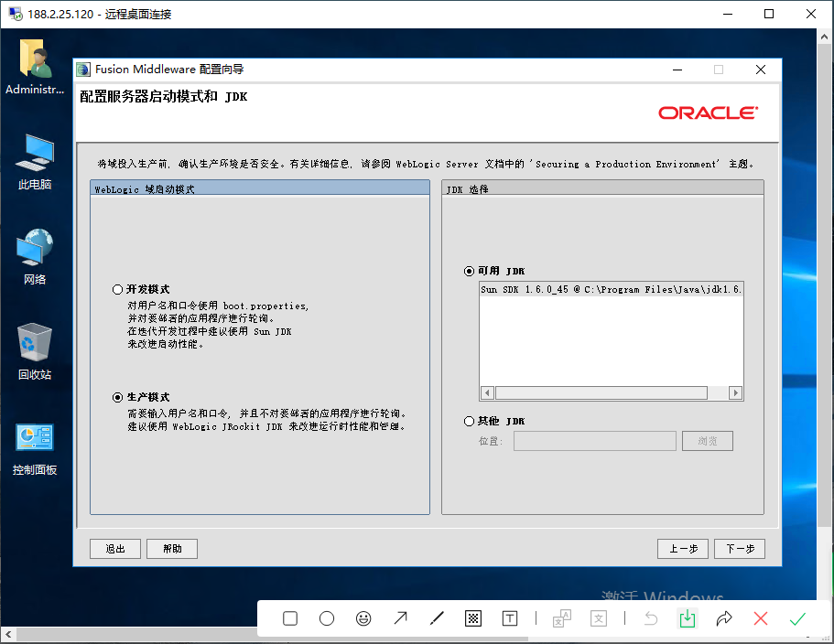
Task: Click the WebLogic 域启动模式 panel header
Action: click(260, 189)
